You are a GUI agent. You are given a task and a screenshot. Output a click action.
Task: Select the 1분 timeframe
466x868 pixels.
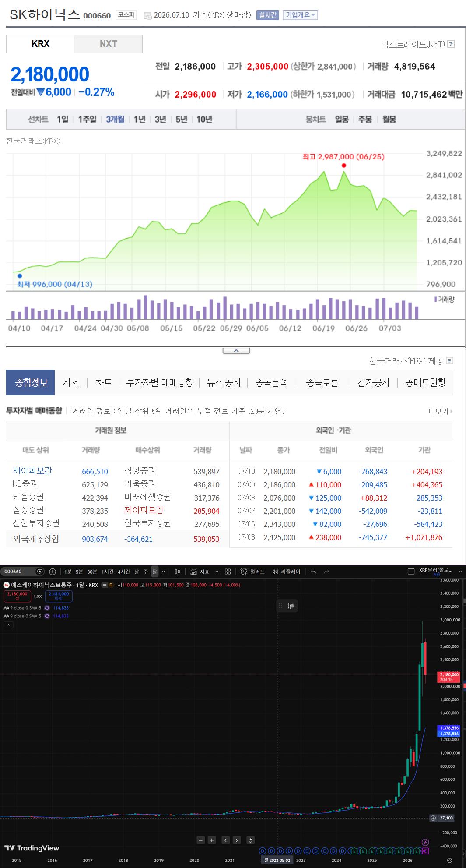(x=67, y=572)
